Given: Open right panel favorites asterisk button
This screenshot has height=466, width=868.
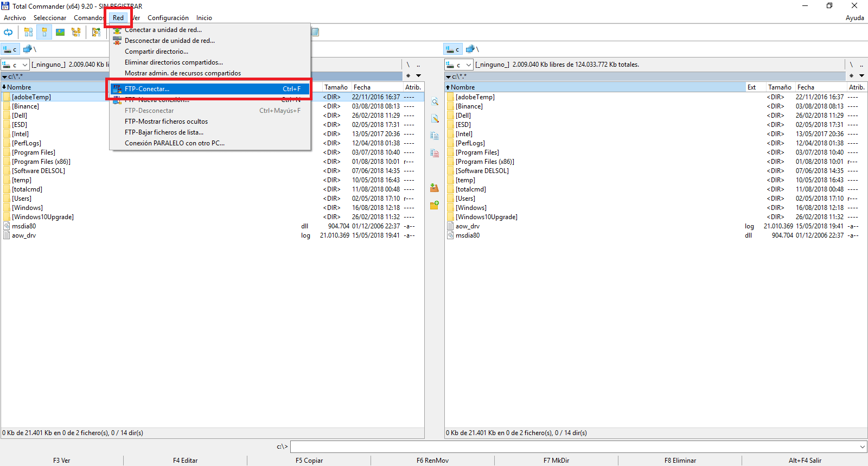Looking at the screenshot, I should pos(851,76).
